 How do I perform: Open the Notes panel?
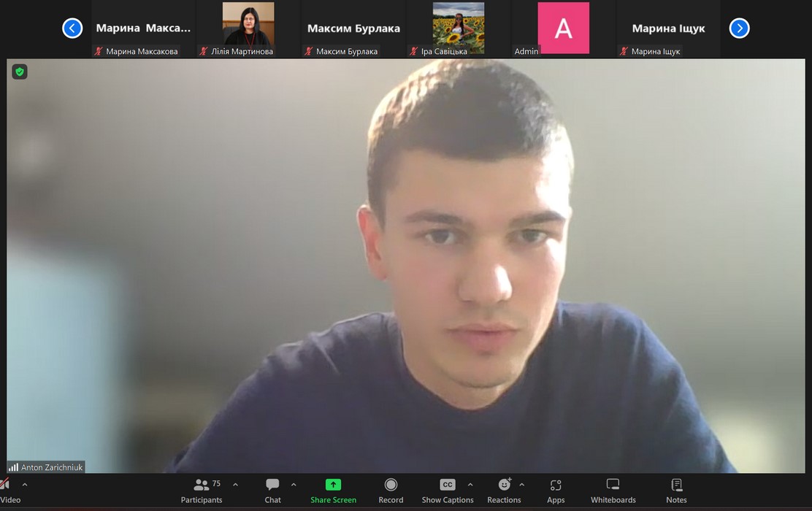(676, 490)
